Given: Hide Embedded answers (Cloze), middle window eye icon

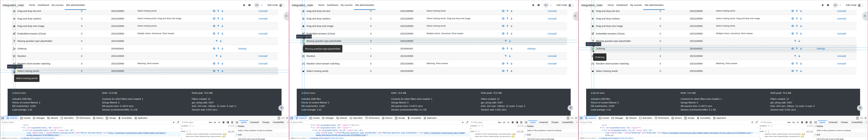Looking at the screenshot, I should 503,33.
